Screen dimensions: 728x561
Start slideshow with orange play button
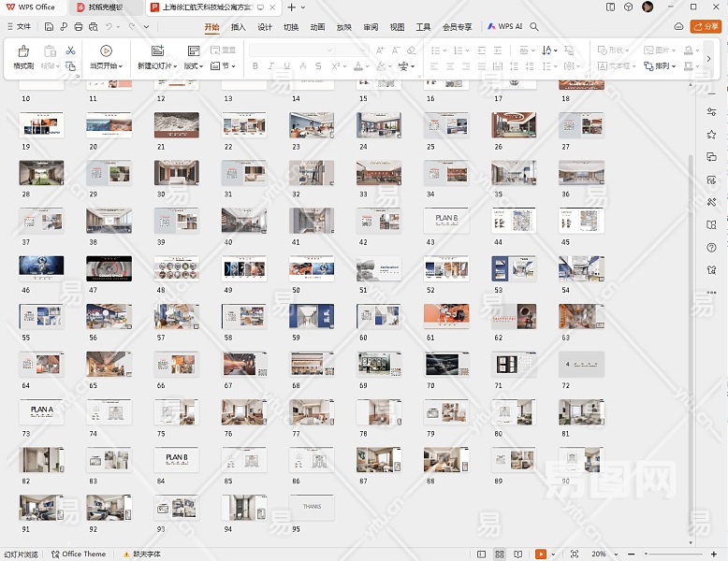click(x=540, y=554)
